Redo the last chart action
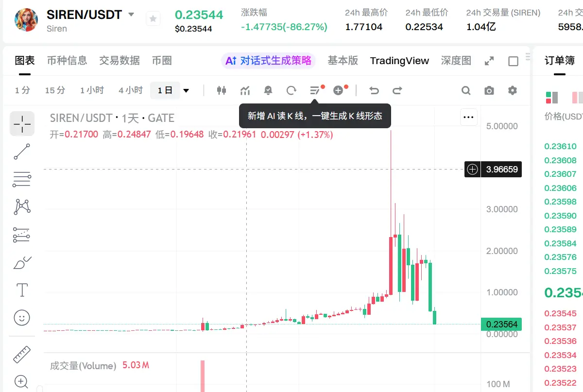This screenshot has height=392, width=583. 397,90
